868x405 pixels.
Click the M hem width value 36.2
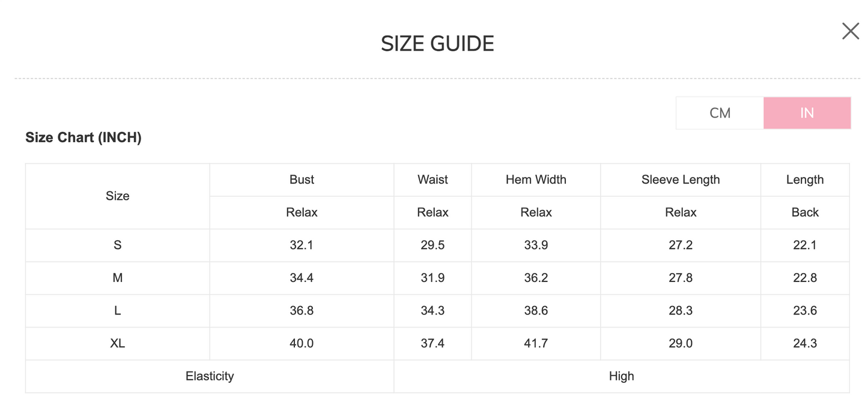(x=536, y=278)
